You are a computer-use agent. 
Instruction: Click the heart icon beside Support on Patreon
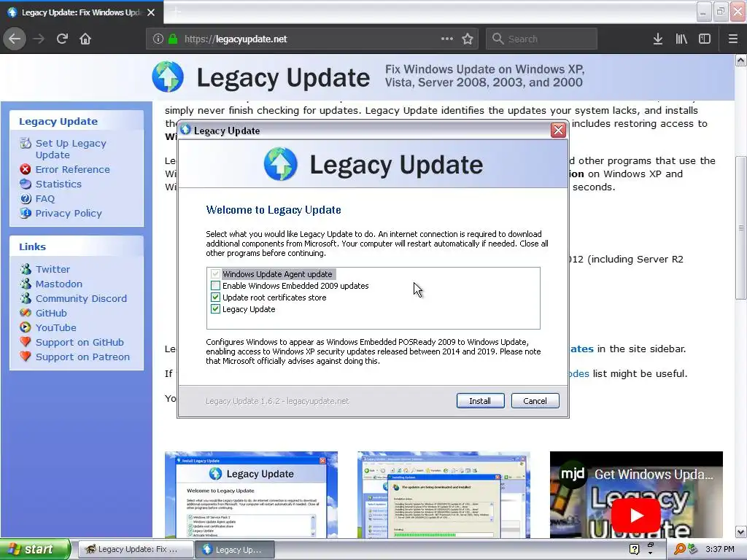(x=26, y=356)
